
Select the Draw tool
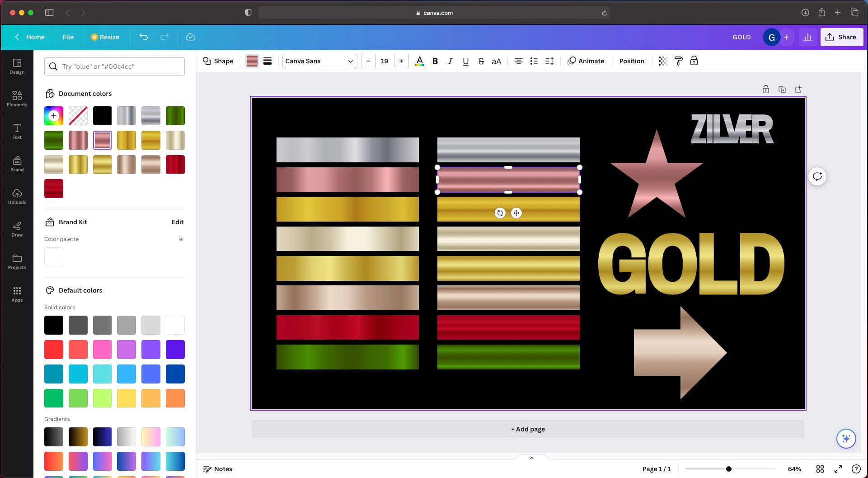17,229
